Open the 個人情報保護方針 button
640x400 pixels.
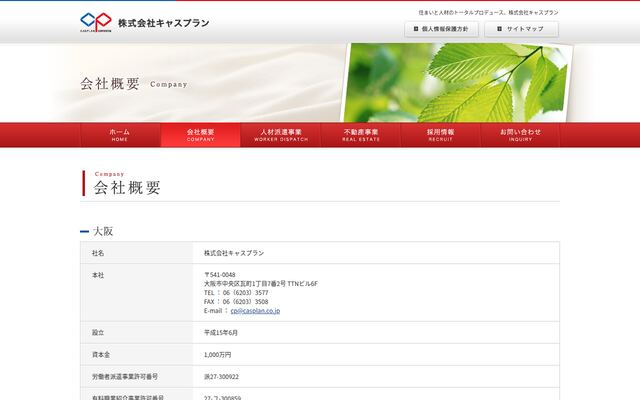(x=441, y=29)
